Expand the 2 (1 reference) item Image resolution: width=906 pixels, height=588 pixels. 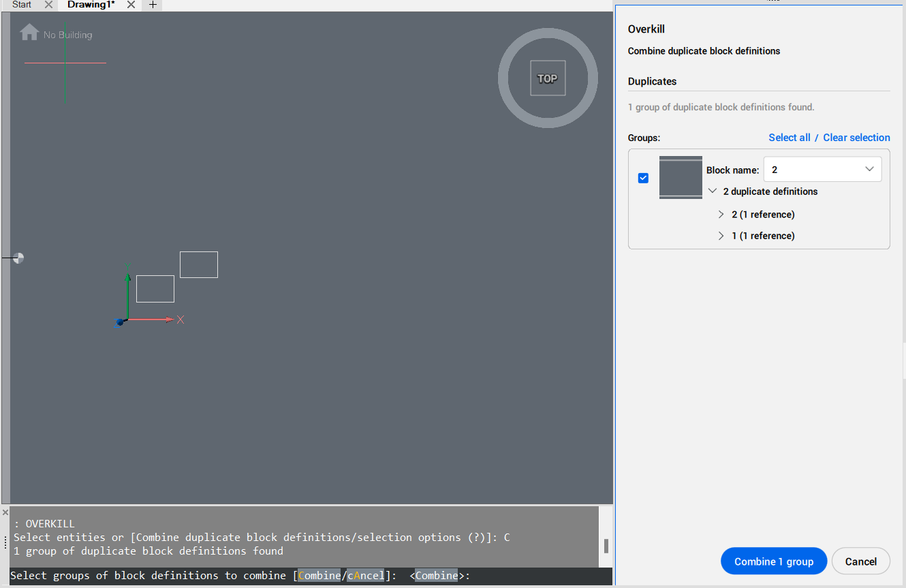pyautogui.click(x=721, y=215)
